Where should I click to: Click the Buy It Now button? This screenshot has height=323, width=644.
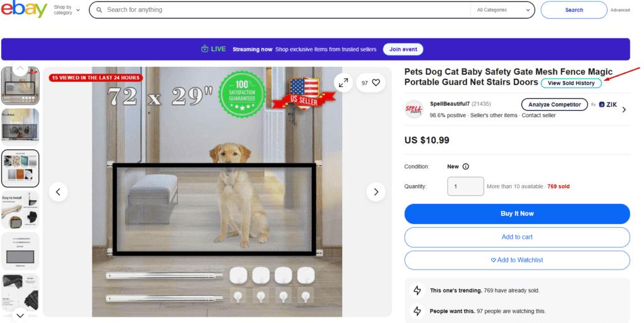[517, 213]
